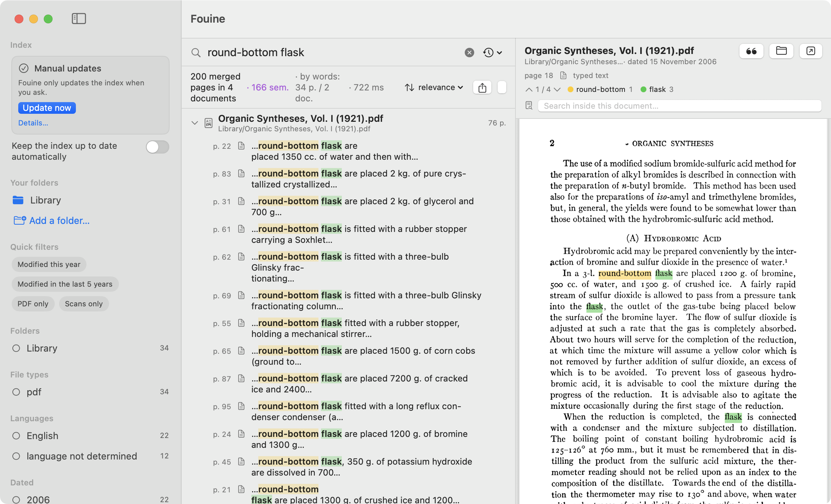Click page icon on p. 83 result row
The image size is (831, 504).
tap(241, 174)
